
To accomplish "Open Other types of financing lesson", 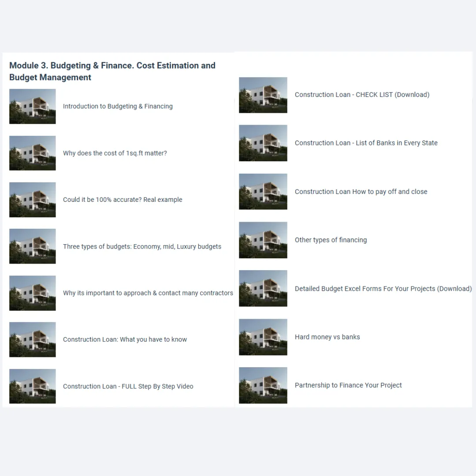I will click(331, 240).
